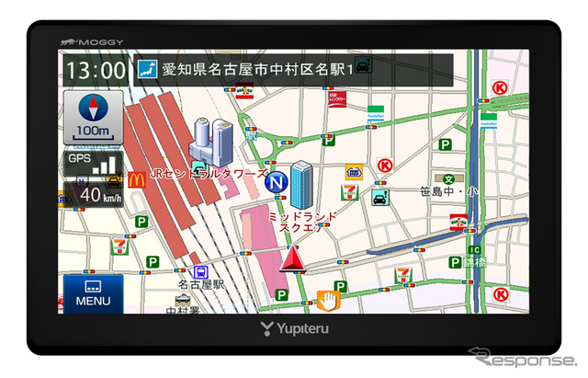588x378 pixels.
Task: Tap the 13:00 clock display
Action: pyautogui.click(x=96, y=71)
